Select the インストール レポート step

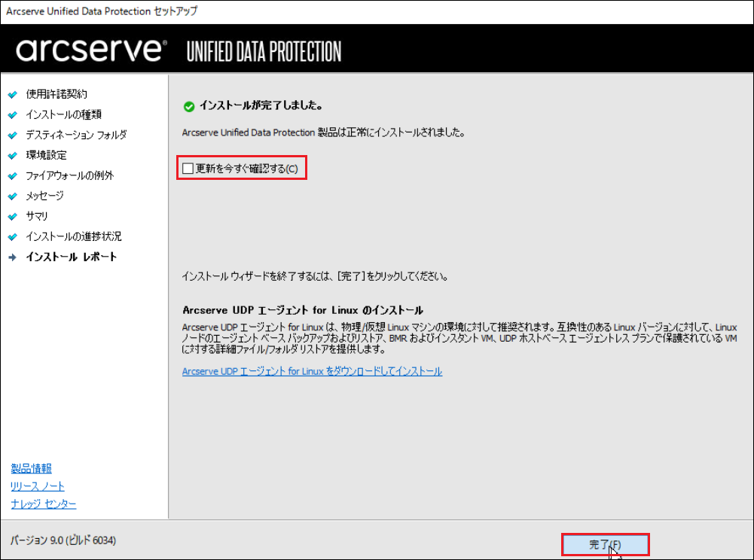coord(71,257)
